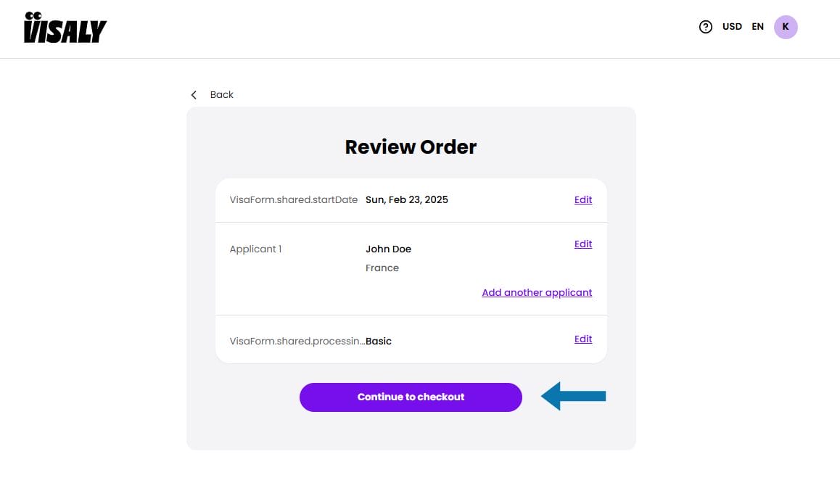
Task: Edit the Basic processing option
Action: (x=582, y=339)
